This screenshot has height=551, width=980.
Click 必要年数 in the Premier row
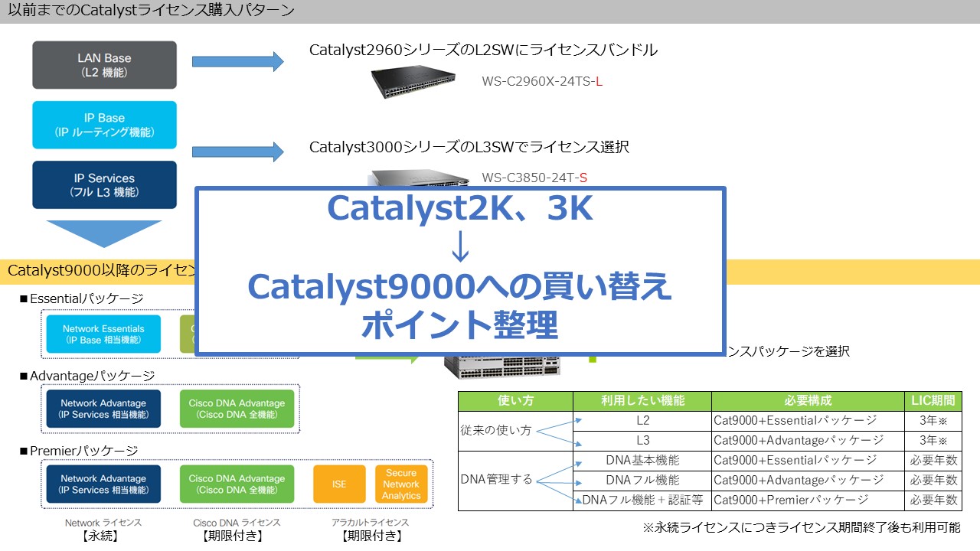point(933,500)
